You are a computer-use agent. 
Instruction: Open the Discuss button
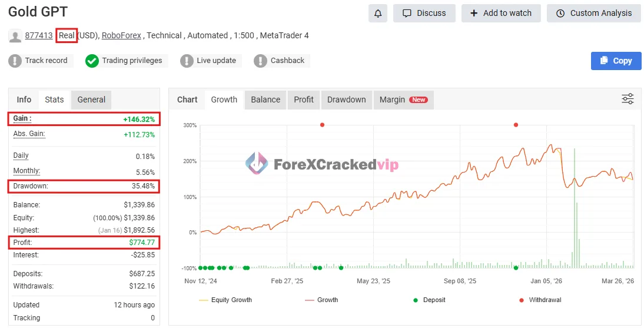click(424, 13)
